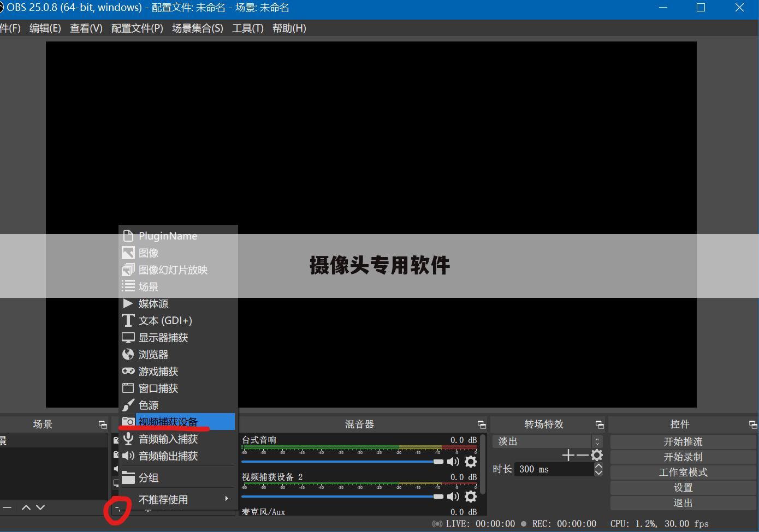Pop out the 场景 panel with its float icon
The width and height of the screenshot is (759, 532).
103,425
